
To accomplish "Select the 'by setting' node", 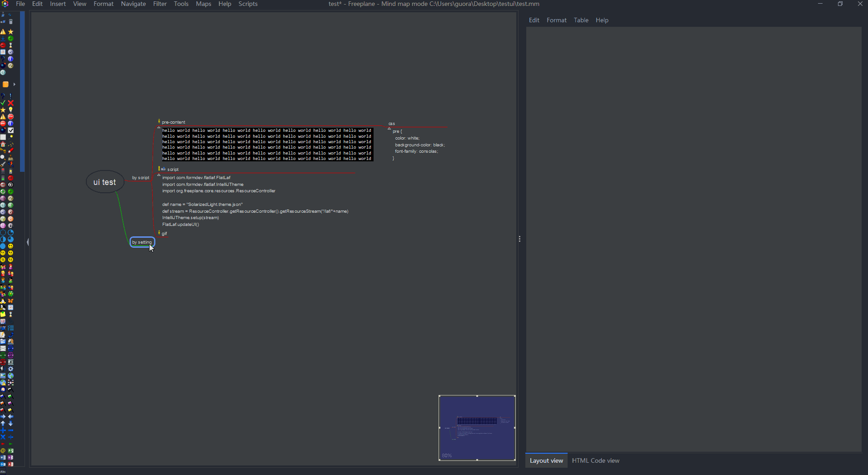I will click(142, 242).
